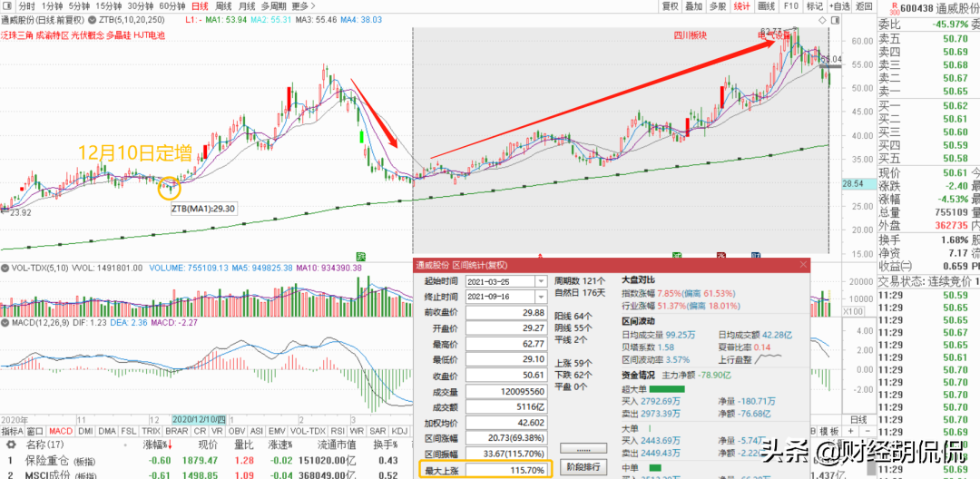Select the MSCI成份 row in list
Screen dimensions: 980x479
click(x=206, y=474)
